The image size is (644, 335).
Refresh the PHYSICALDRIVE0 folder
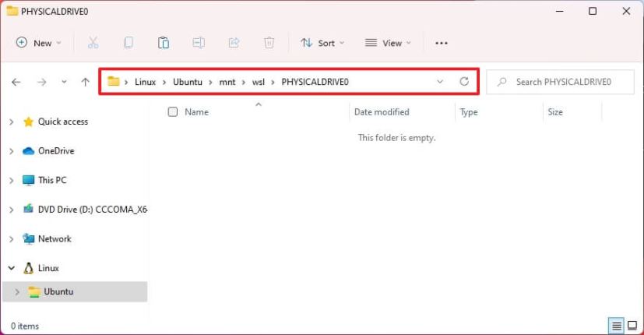tap(464, 81)
